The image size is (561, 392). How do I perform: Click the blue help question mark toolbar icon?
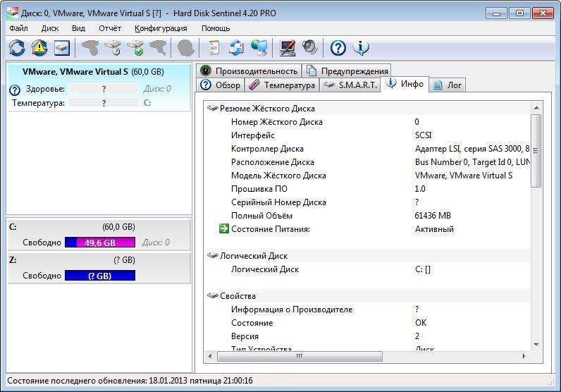[x=338, y=48]
